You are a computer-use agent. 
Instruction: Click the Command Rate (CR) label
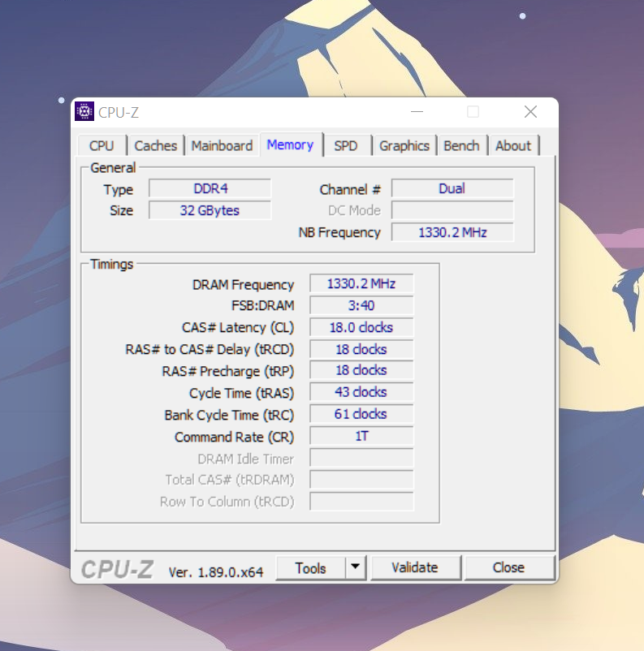point(235,438)
